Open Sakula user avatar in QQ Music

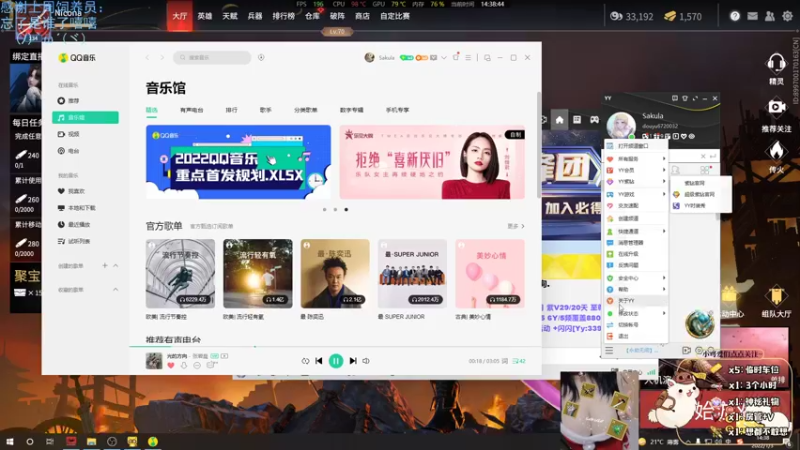pyautogui.click(x=369, y=57)
